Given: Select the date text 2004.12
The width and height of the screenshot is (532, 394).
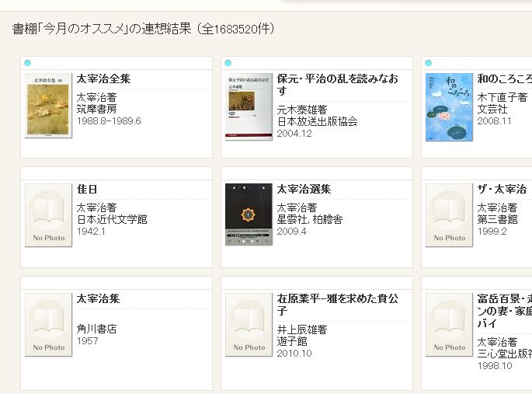Looking at the screenshot, I should [x=294, y=134].
